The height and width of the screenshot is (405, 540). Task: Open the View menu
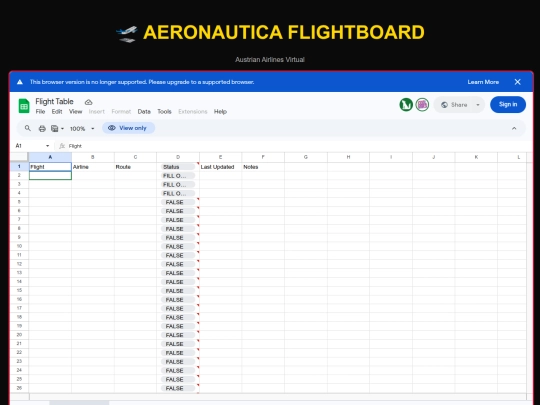coord(75,112)
